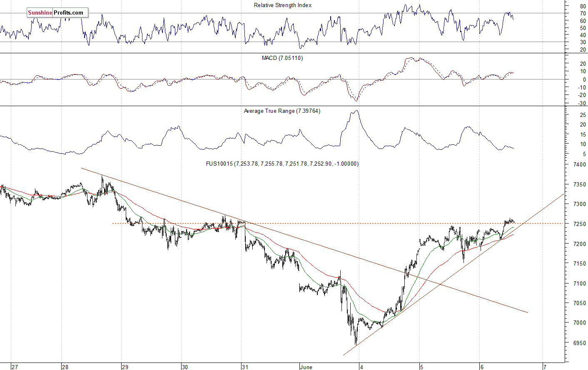Click the ATR 5 axis value
The image size is (588, 370).
(x=584, y=154)
